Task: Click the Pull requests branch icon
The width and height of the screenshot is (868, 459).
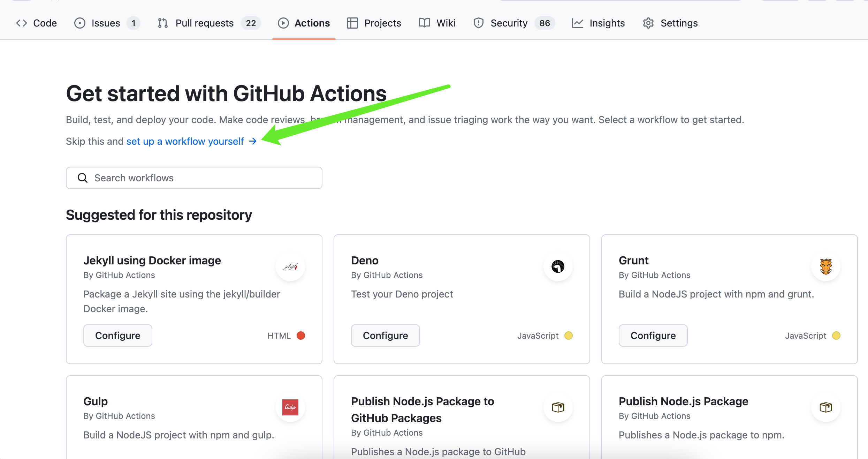Action: coord(163,23)
